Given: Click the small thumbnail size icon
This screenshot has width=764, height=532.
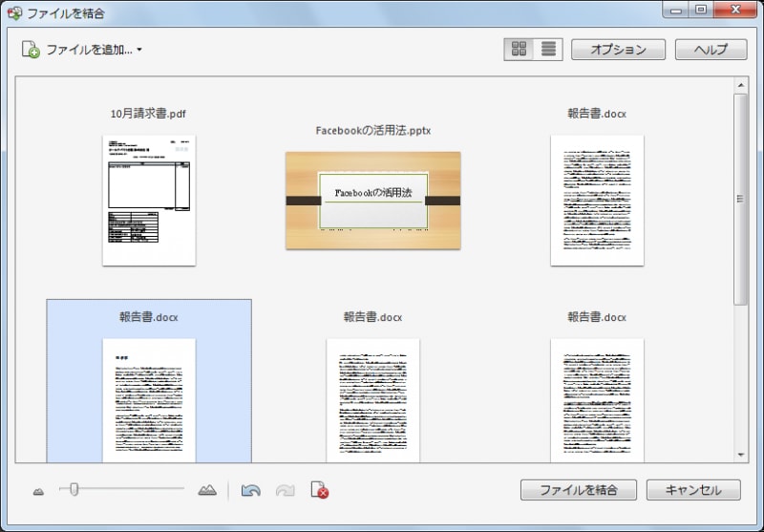Looking at the screenshot, I should click(x=38, y=492).
